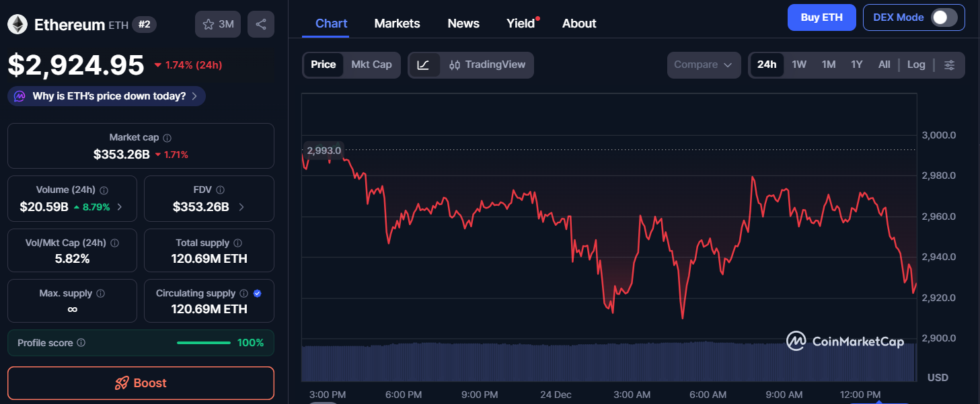Click FDV info icon
The image size is (980, 404).
pos(220,190)
